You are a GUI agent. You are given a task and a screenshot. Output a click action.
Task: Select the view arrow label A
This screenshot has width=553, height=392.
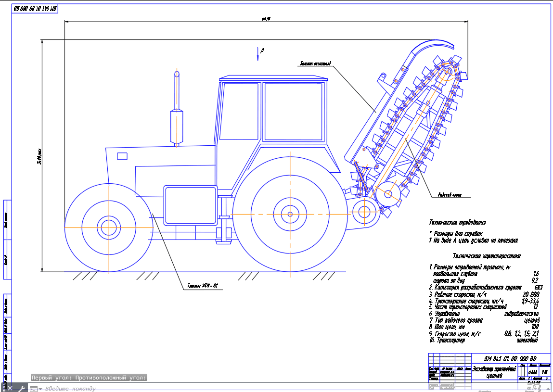tap(262, 51)
